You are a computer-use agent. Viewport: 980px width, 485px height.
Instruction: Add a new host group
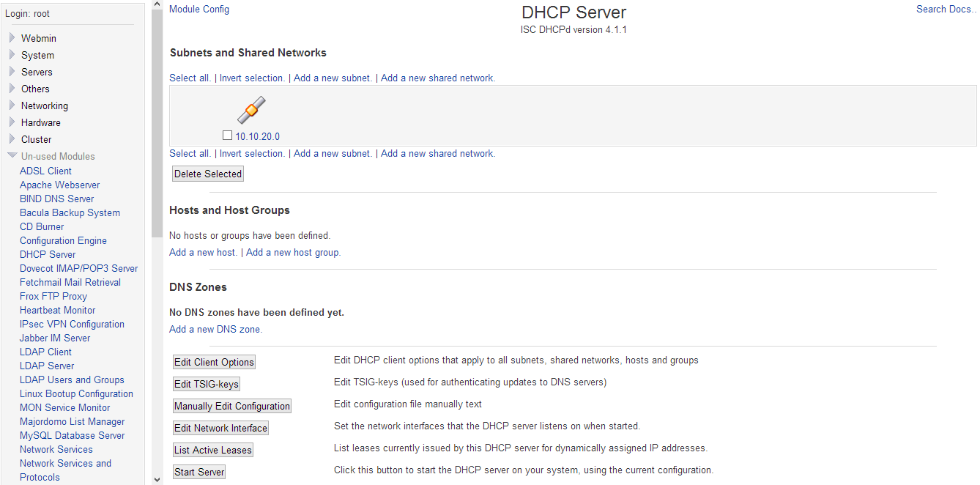click(292, 252)
